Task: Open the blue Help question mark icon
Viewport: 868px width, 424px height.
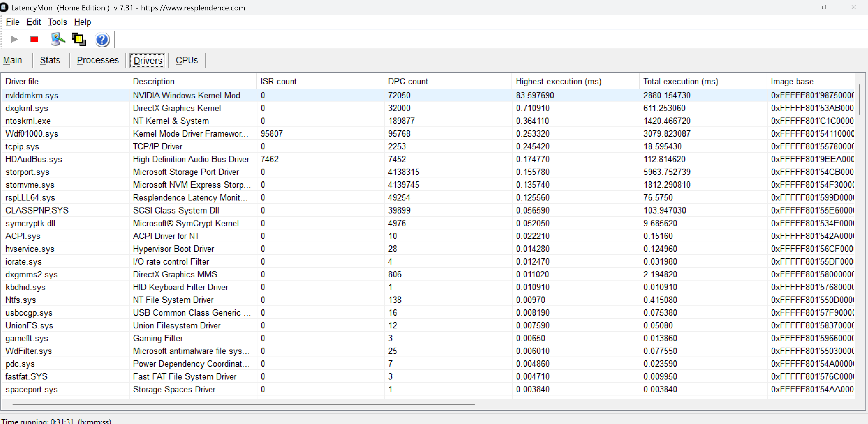Action: pyautogui.click(x=102, y=40)
